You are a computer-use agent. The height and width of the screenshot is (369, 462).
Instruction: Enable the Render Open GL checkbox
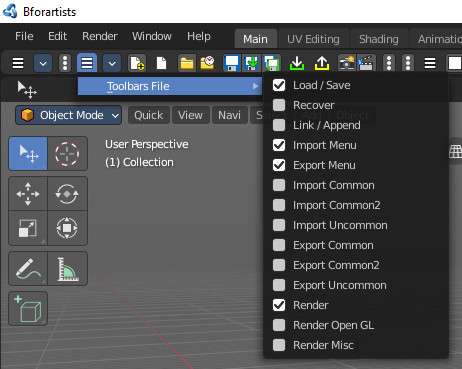[279, 325]
